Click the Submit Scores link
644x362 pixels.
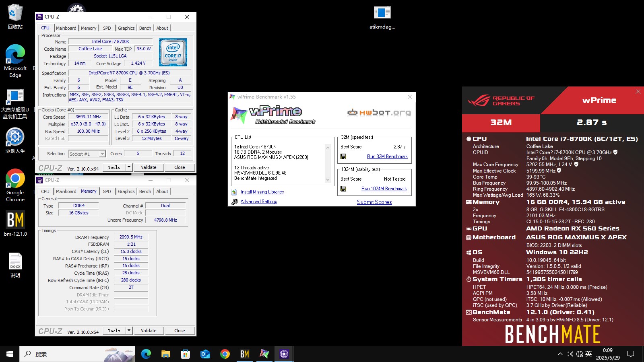pos(374,202)
